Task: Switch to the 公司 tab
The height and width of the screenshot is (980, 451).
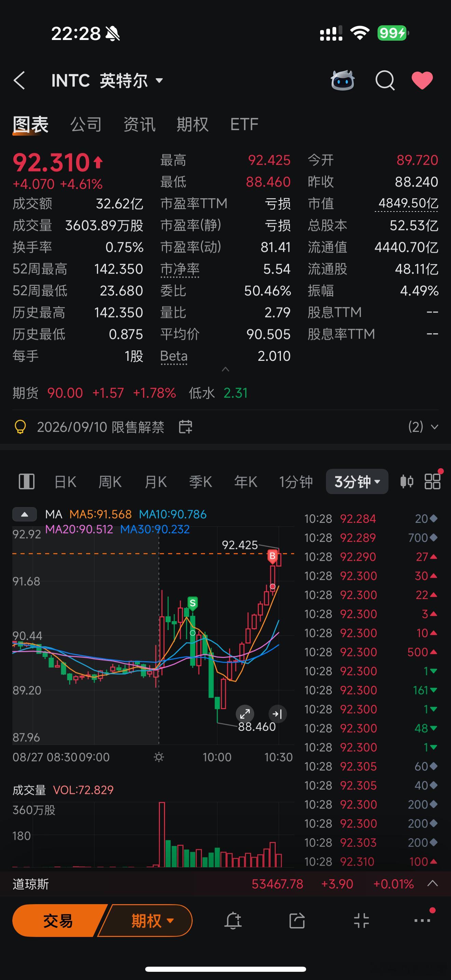Action: (86, 124)
